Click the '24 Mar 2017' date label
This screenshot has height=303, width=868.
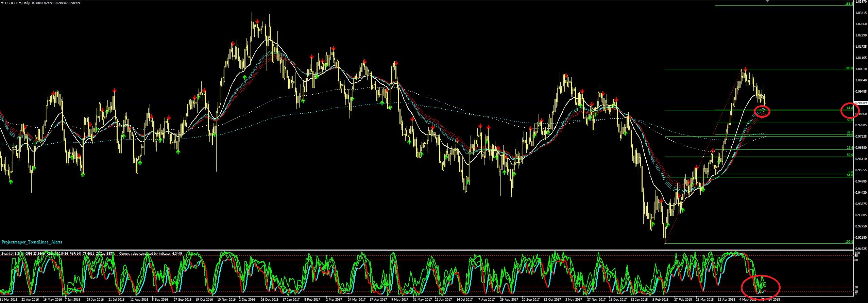pos(357,300)
